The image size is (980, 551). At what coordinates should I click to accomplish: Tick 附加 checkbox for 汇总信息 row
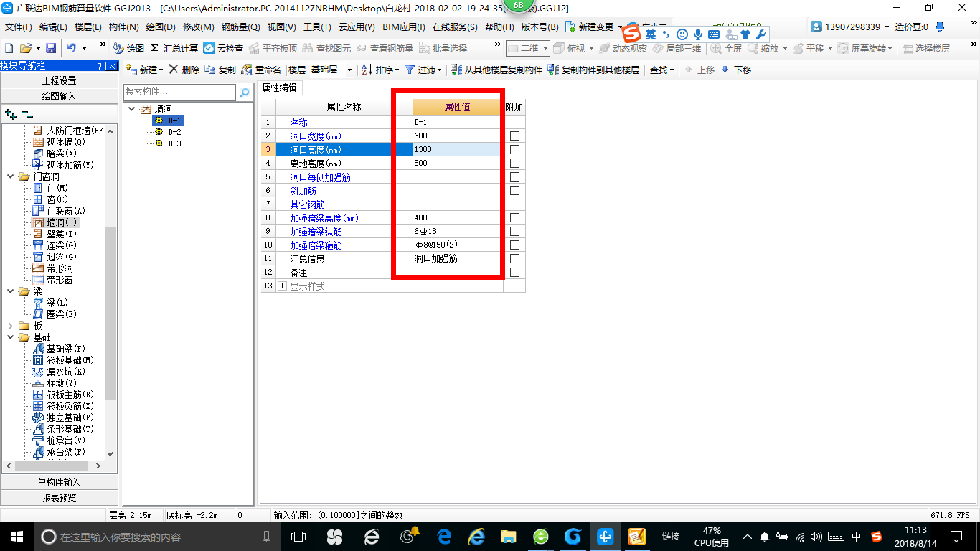click(x=514, y=259)
